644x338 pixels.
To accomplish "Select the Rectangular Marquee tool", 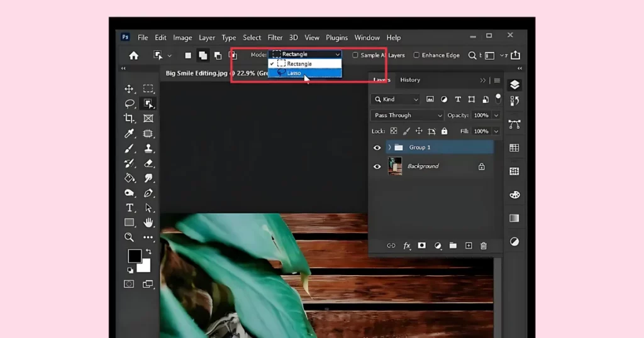I will pyautogui.click(x=148, y=89).
